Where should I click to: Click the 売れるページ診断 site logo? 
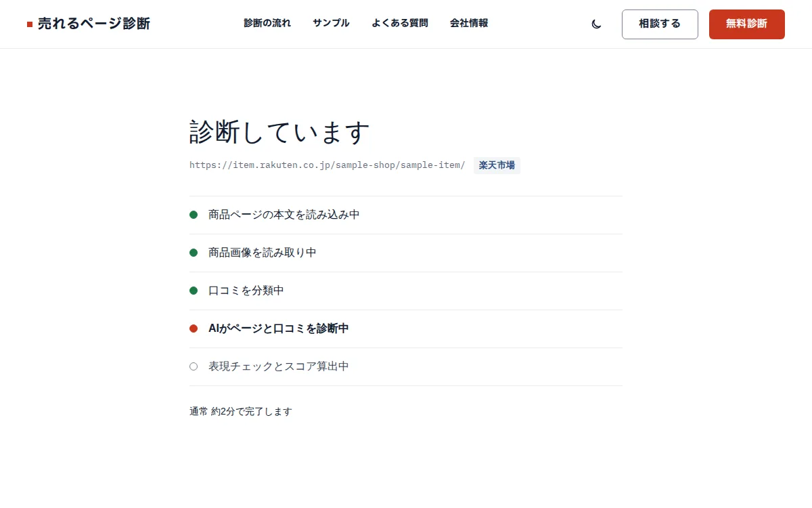[x=89, y=24]
